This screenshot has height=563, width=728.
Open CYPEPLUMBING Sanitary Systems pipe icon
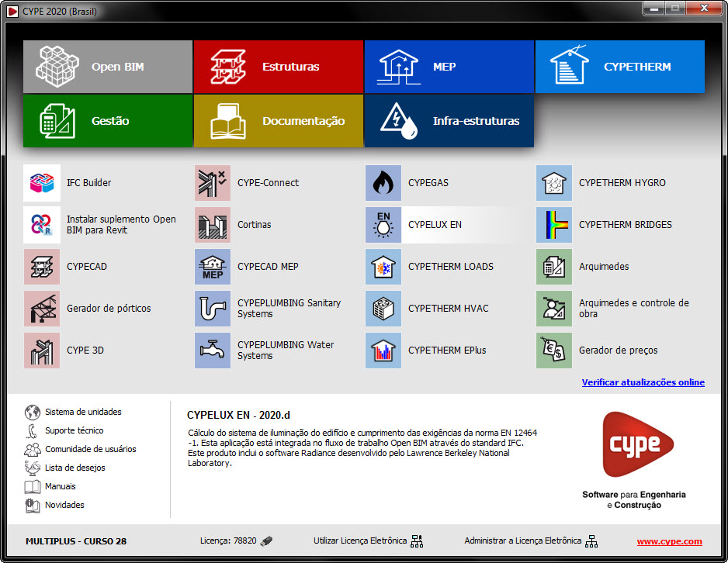click(213, 309)
